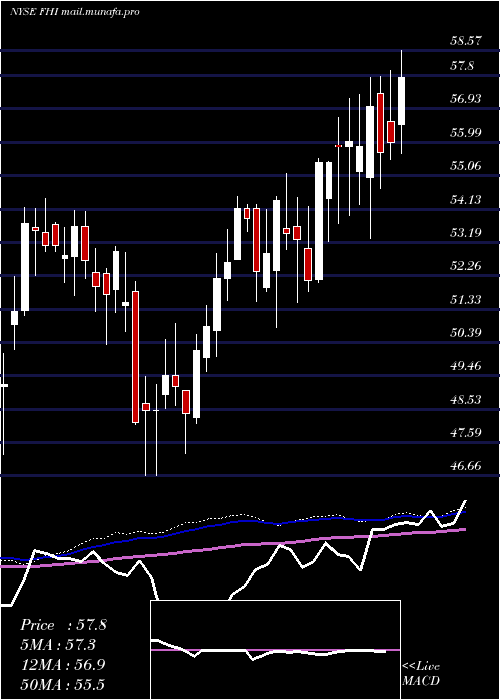Click the 5MA : 57.3 readout
Screen dimensions: 500x700
click(x=58, y=645)
